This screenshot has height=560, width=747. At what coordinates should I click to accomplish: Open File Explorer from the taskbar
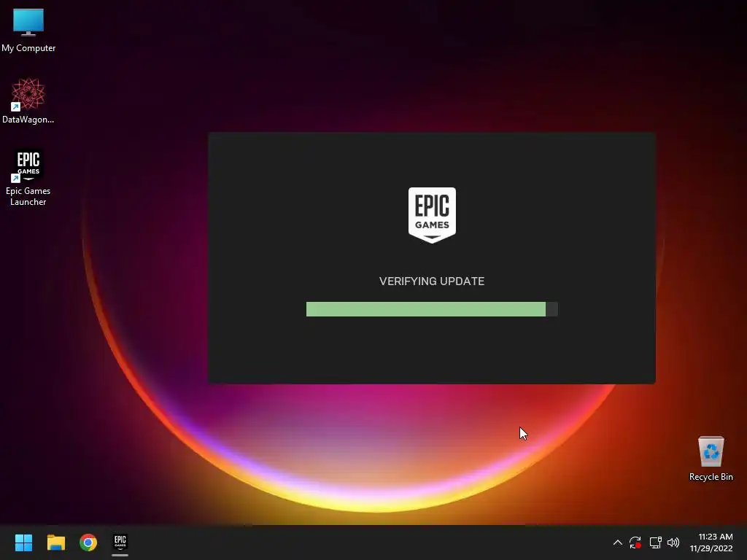pos(55,542)
